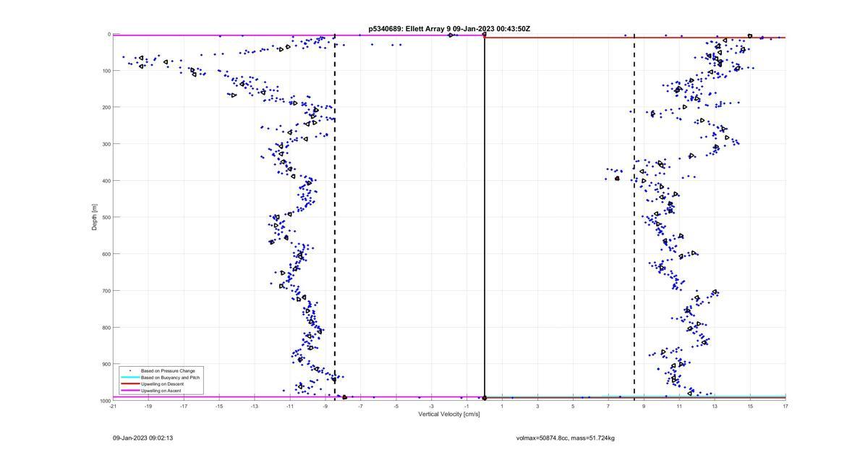Click the x-axis tick label "-11"
Image resolution: width=868 pixels, height=450 pixels.
point(290,407)
